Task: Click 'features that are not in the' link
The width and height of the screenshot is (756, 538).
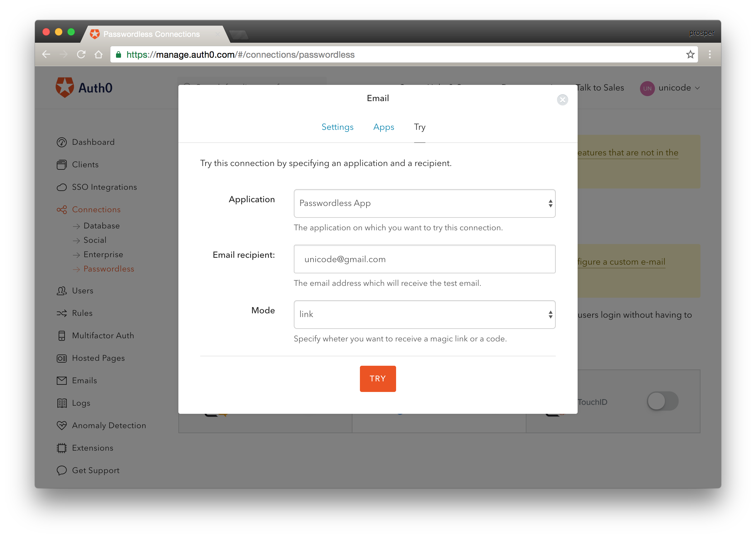Action: [628, 153]
